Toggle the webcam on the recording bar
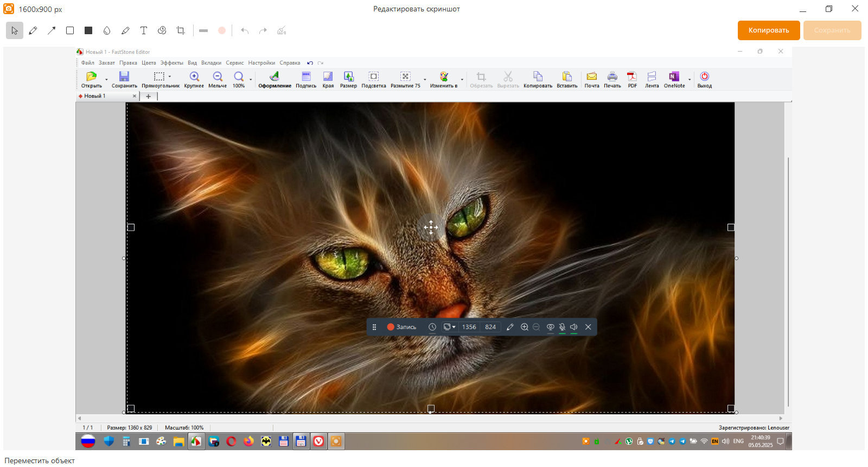 pos(550,327)
